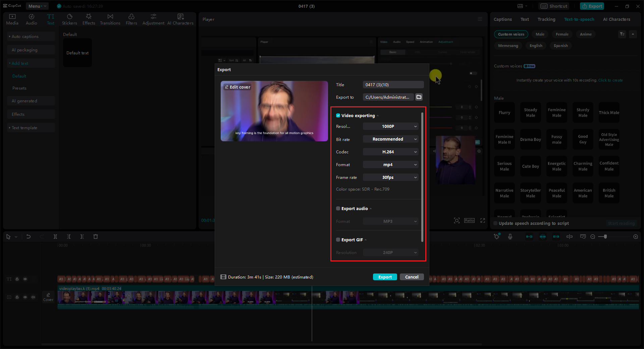Open the Codec dropdown showing H.264
644x349 pixels.
click(390, 152)
